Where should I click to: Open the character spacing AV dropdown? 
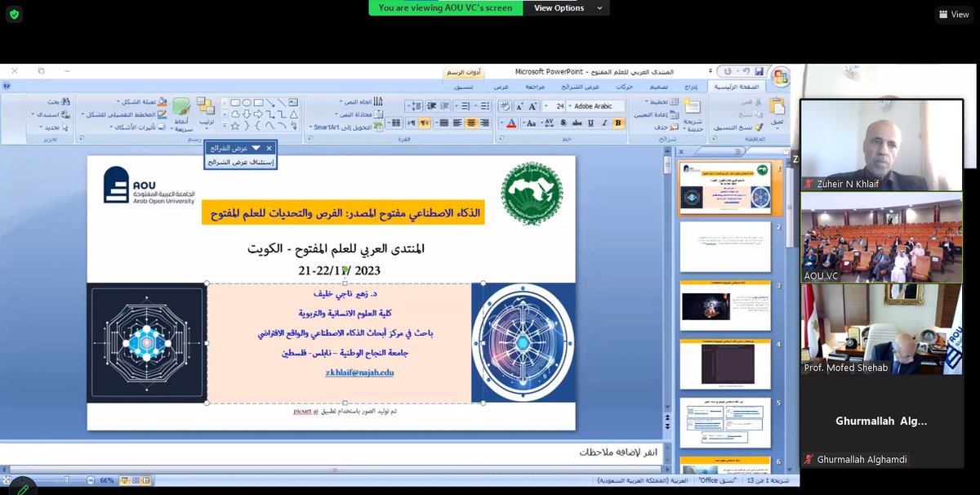(547, 123)
